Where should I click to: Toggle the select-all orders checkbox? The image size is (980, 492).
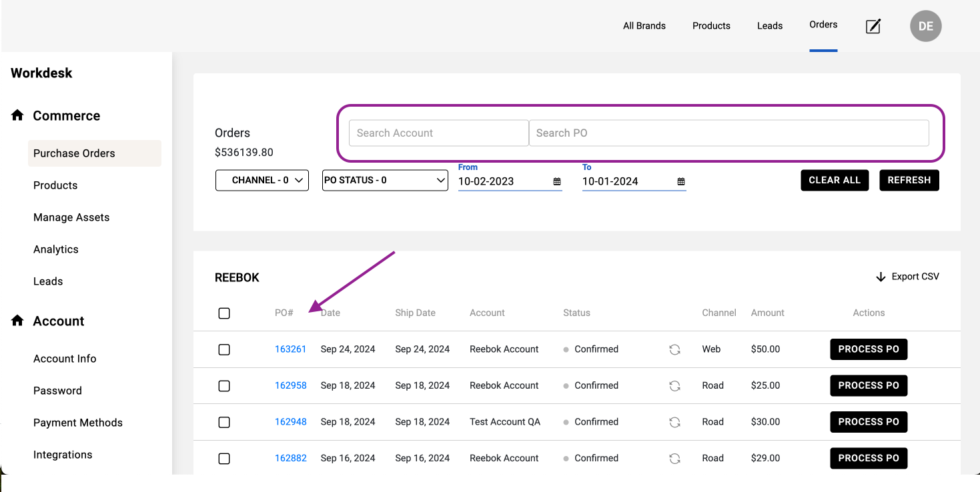[x=224, y=313]
